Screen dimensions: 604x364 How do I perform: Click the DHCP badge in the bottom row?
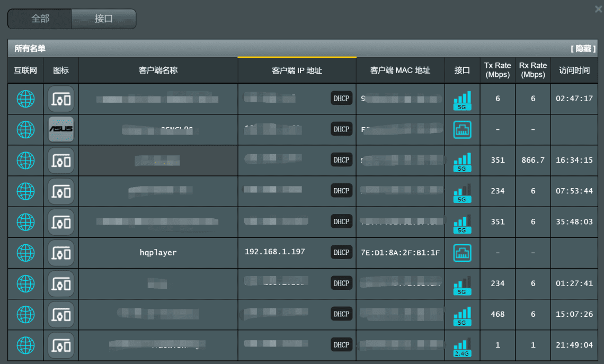point(341,344)
